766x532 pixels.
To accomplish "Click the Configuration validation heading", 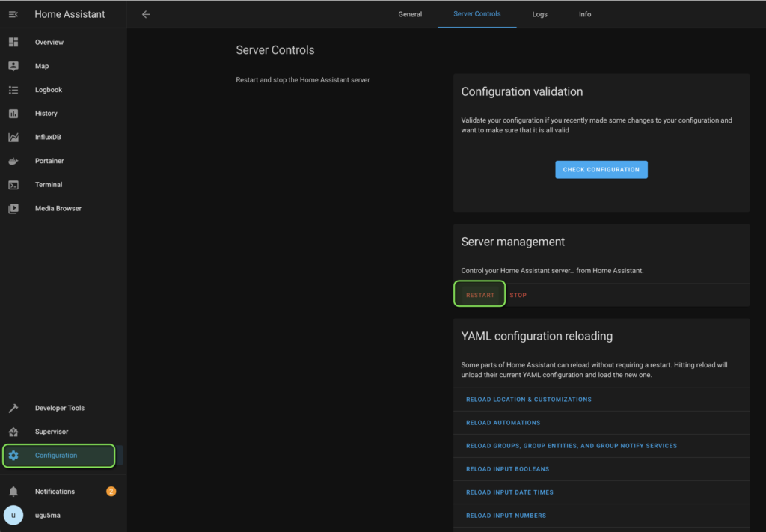I will [521, 91].
